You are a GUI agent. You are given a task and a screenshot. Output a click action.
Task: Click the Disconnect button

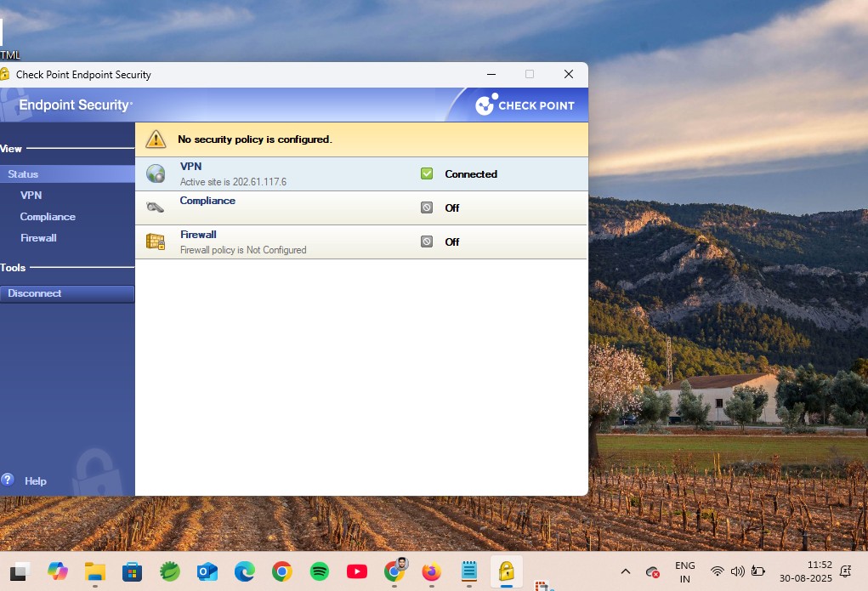tap(67, 293)
